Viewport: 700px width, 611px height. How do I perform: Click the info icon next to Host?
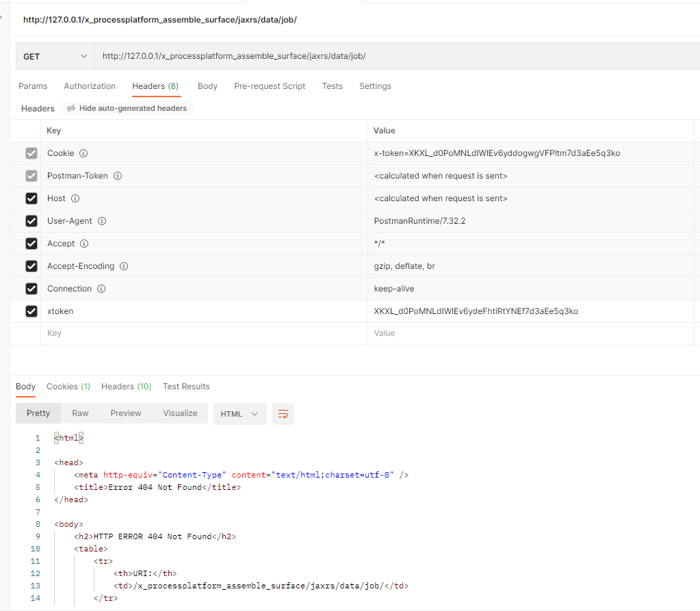[75, 198]
